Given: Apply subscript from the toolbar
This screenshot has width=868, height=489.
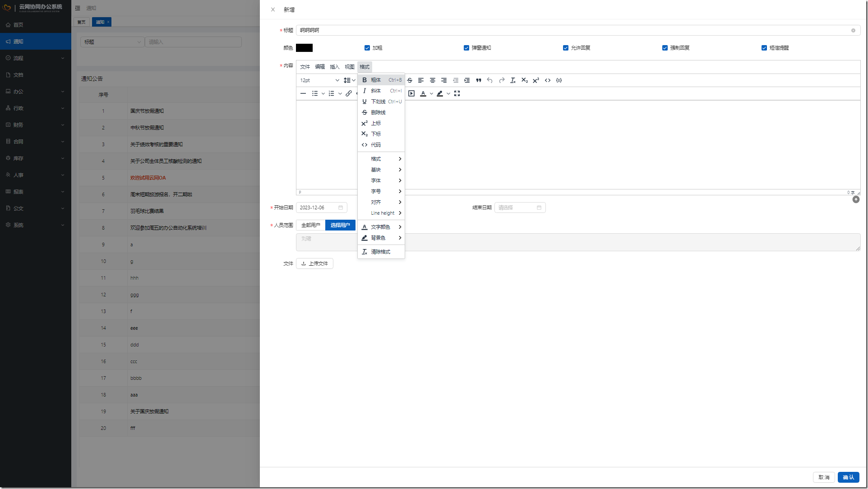Looking at the screenshot, I should 525,80.
